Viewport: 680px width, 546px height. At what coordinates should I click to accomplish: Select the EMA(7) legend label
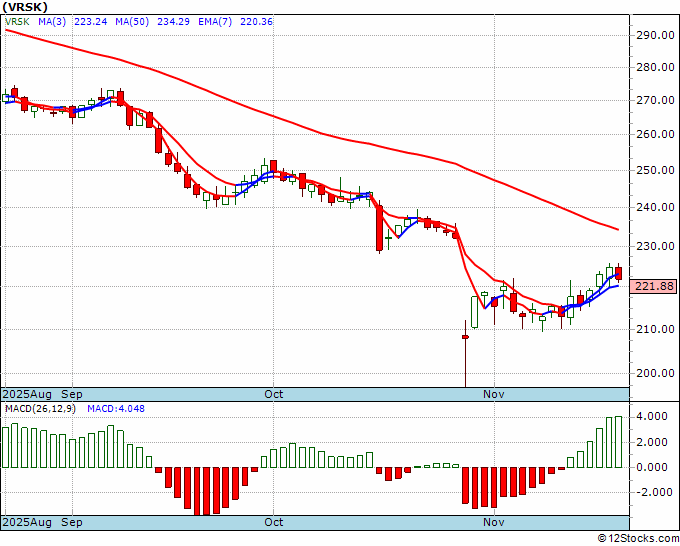pyautogui.click(x=215, y=21)
